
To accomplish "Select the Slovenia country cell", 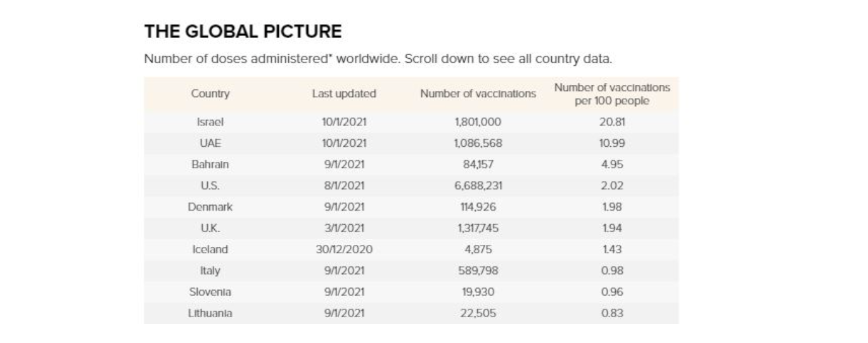I will pyautogui.click(x=210, y=292).
